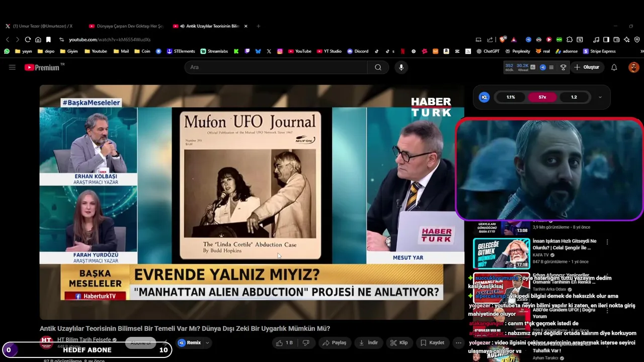Open ChatGPT bookmark link
Screen dimensions: 644x362
(488, 51)
